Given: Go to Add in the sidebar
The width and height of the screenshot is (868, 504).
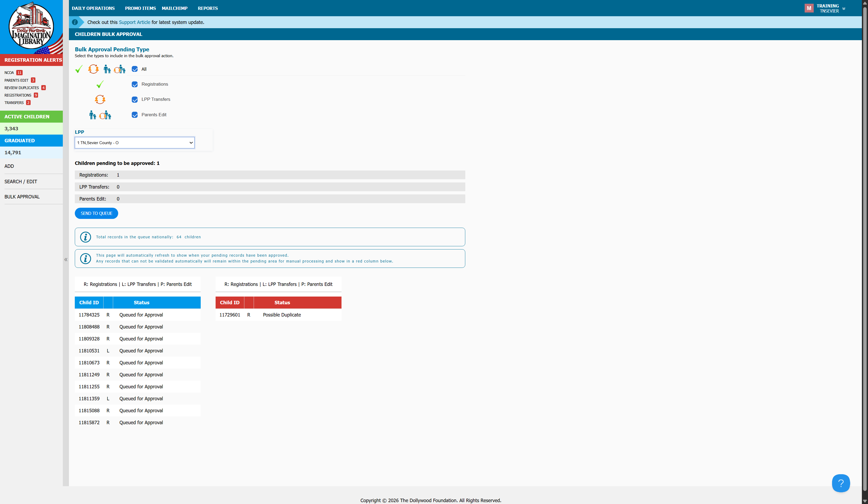Looking at the screenshot, I should tap(9, 166).
